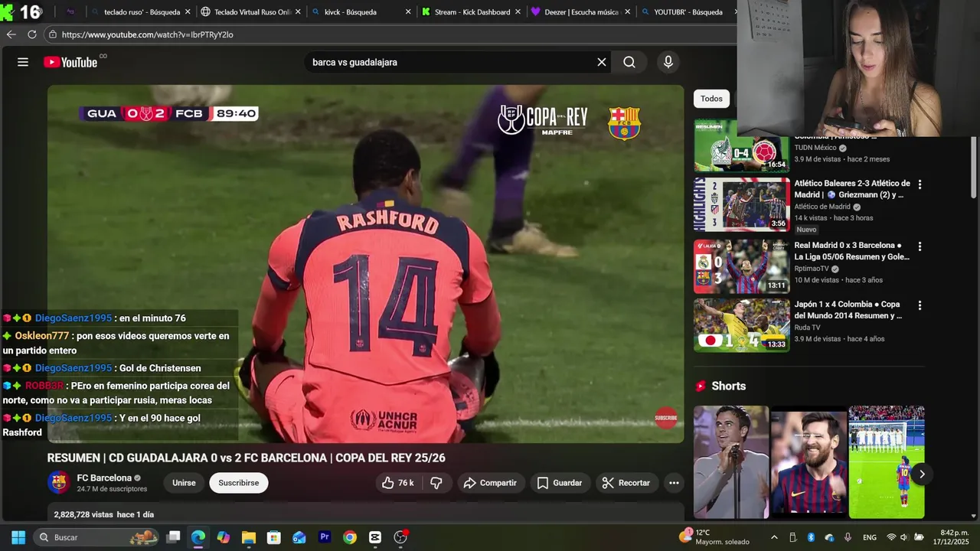
Task: Open Outlook from the taskbar
Action: click(299, 537)
